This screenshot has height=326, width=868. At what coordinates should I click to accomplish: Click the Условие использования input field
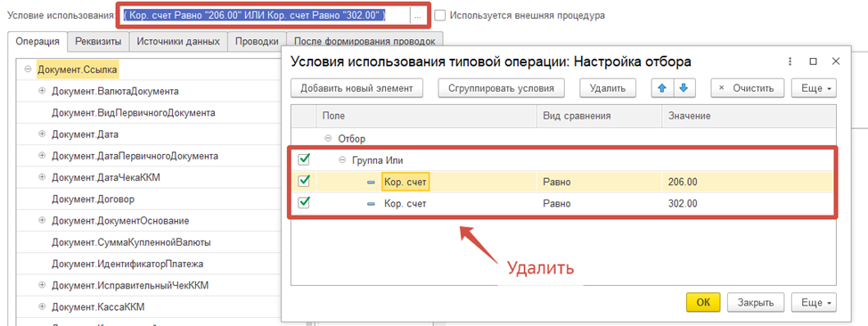pyautogui.click(x=266, y=16)
